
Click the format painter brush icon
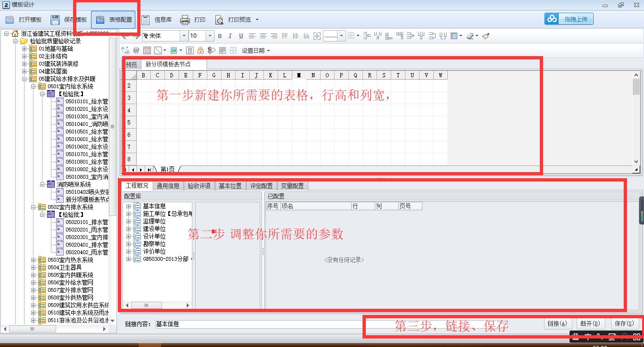[x=486, y=36]
